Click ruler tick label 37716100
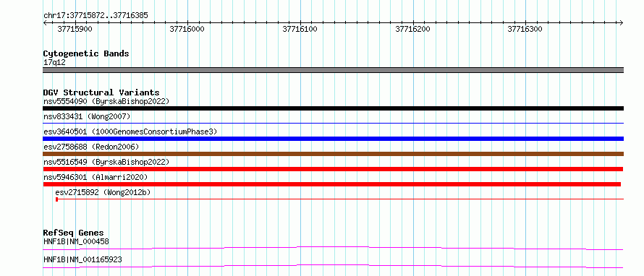This screenshot has width=644, height=276. 300,29
